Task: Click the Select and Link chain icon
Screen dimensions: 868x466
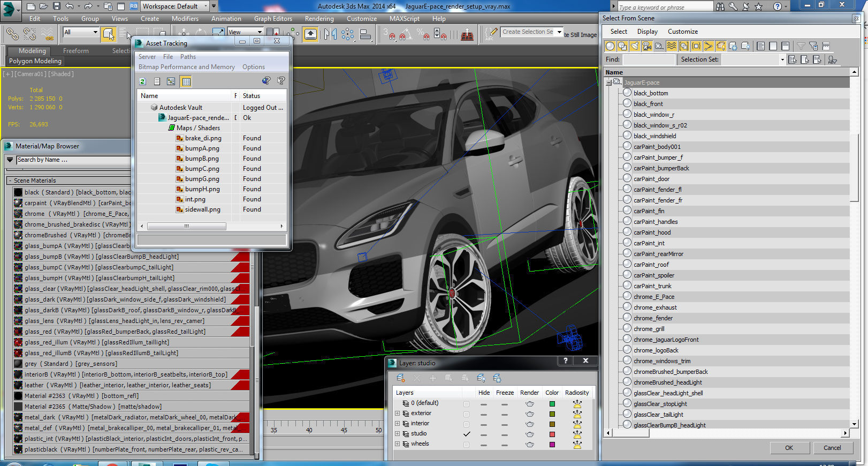Action: [x=12, y=34]
